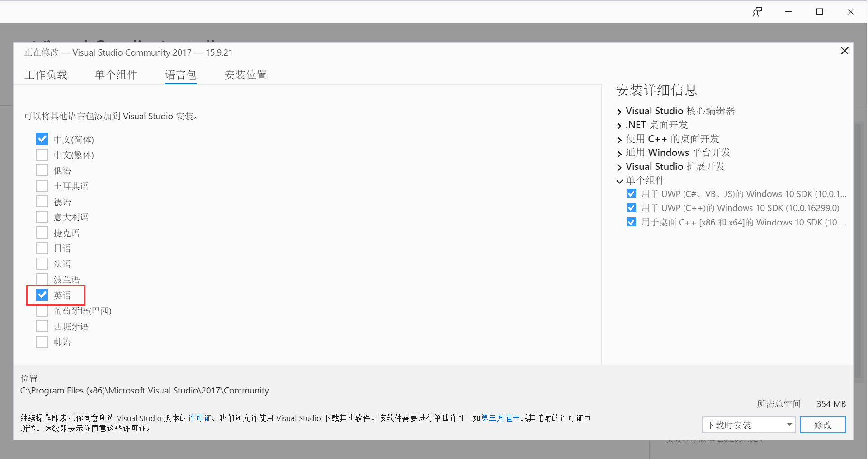Tick the 土耳其语 checkbox

point(42,186)
